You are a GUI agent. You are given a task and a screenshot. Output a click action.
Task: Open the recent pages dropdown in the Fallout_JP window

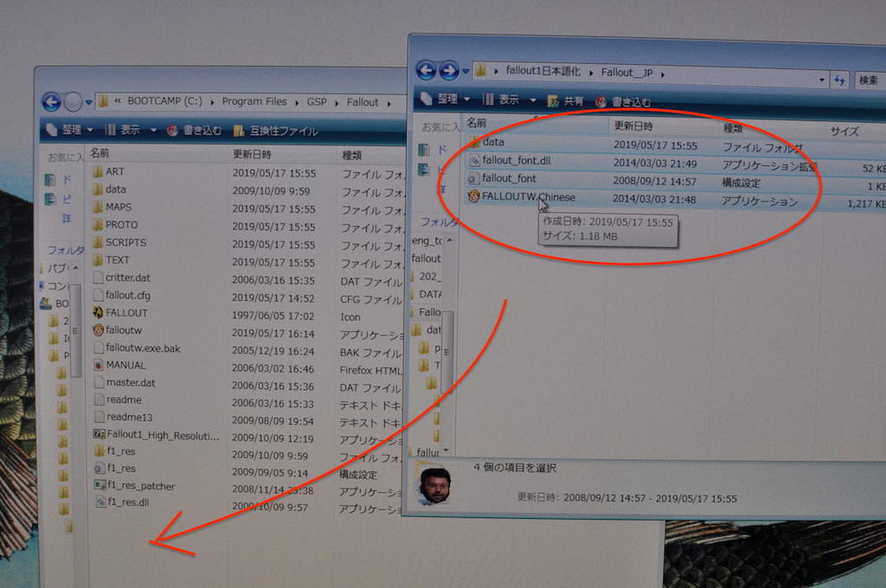coord(465,71)
